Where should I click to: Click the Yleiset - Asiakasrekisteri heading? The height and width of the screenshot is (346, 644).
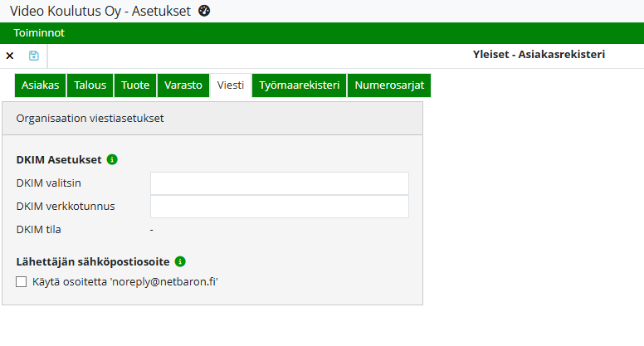point(538,55)
